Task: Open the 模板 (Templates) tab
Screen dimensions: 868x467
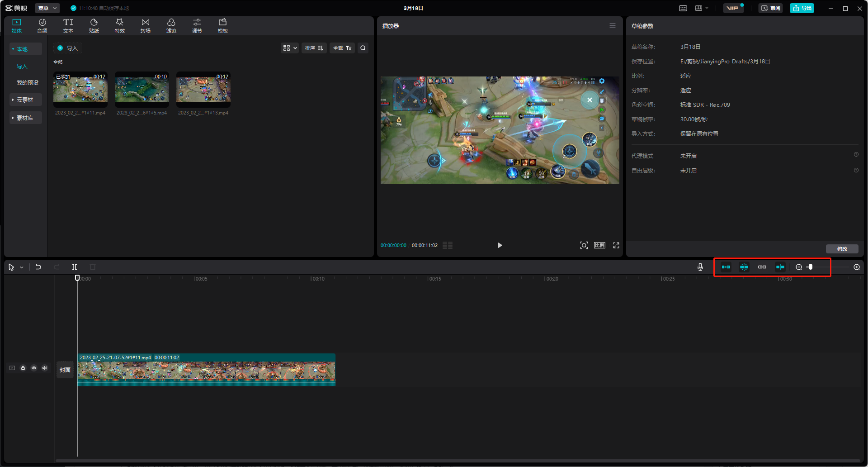Action: (223, 26)
